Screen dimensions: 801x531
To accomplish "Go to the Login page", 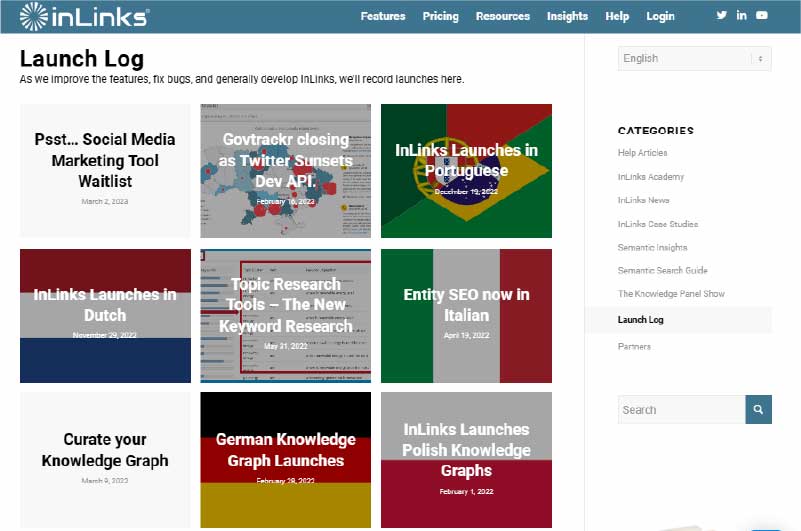I will 660,16.
